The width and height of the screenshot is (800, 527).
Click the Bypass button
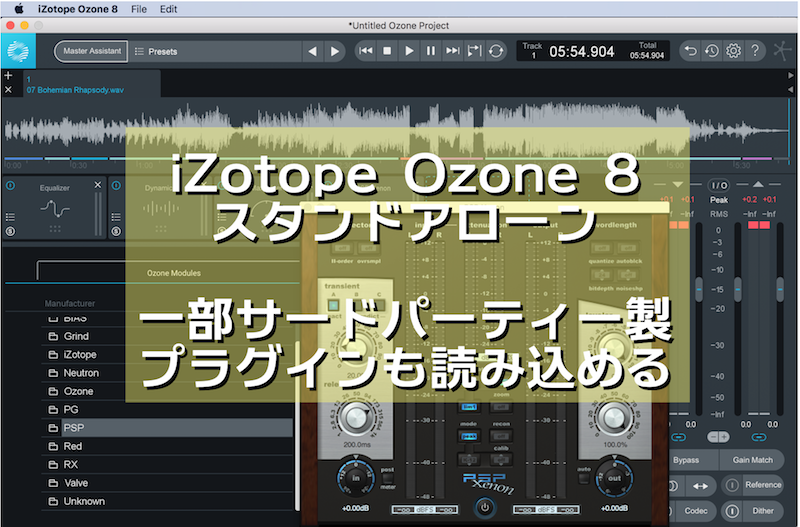(x=693, y=460)
